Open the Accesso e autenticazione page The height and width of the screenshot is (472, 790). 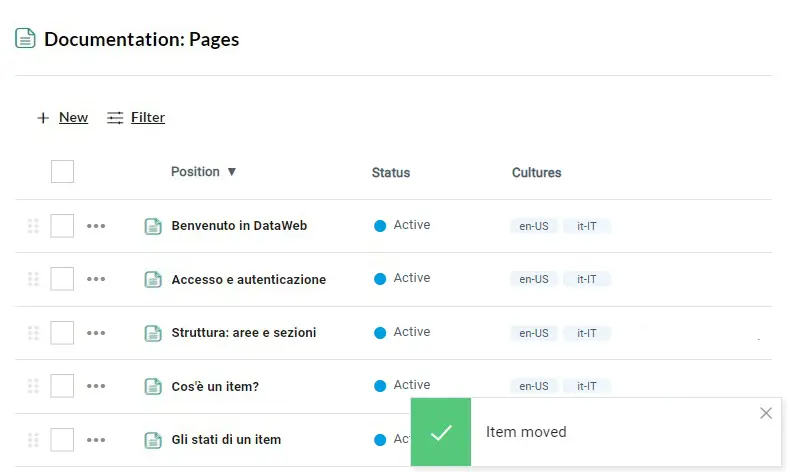coord(249,280)
